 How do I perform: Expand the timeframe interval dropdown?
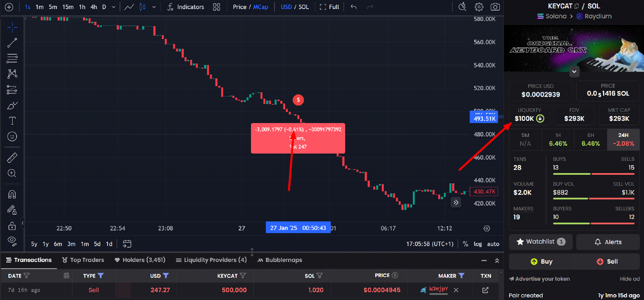coord(114,7)
